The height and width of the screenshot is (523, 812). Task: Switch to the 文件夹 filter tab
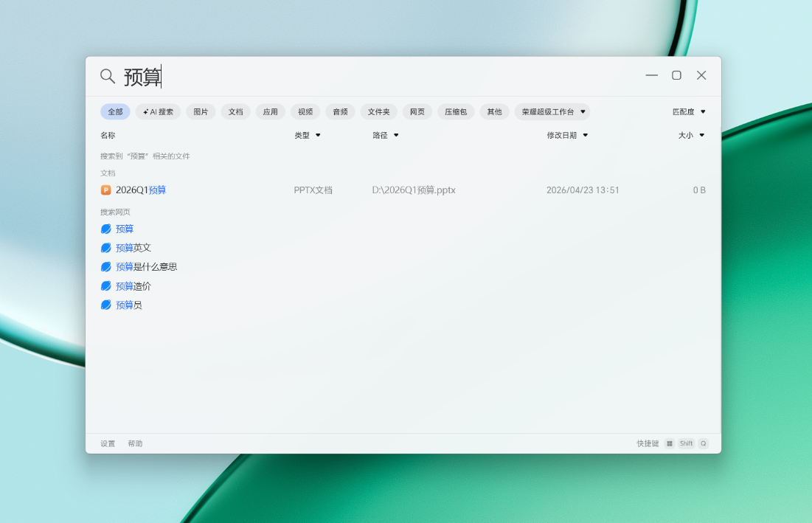(378, 112)
